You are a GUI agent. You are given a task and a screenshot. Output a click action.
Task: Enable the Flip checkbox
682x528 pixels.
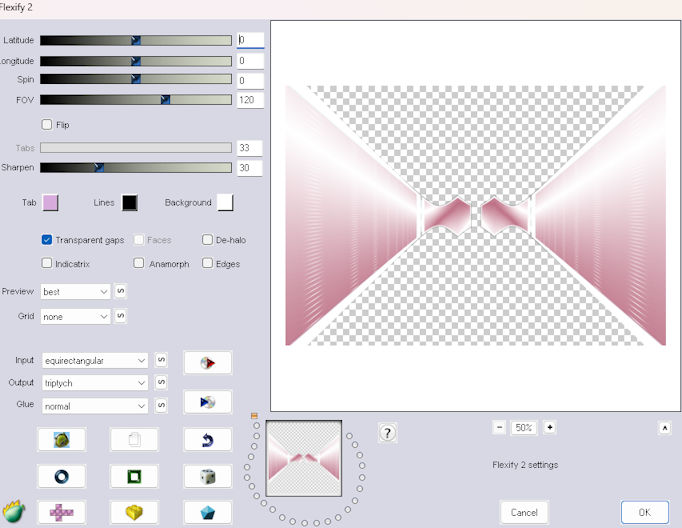47,125
